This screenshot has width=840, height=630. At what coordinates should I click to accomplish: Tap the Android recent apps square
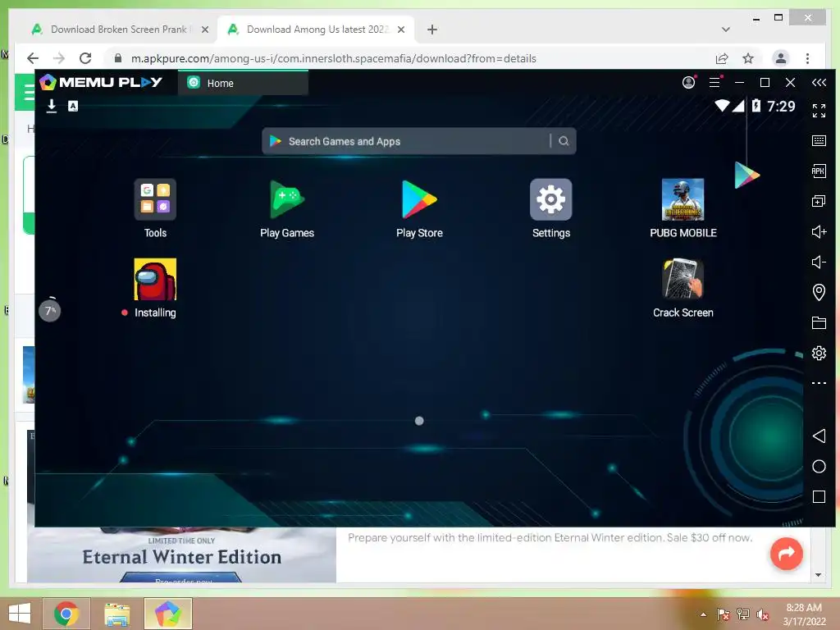pyautogui.click(x=819, y=497)
